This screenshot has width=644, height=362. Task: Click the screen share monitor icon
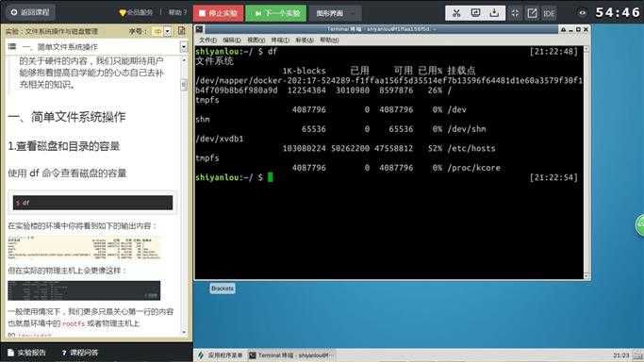click(x=475, y=13)
